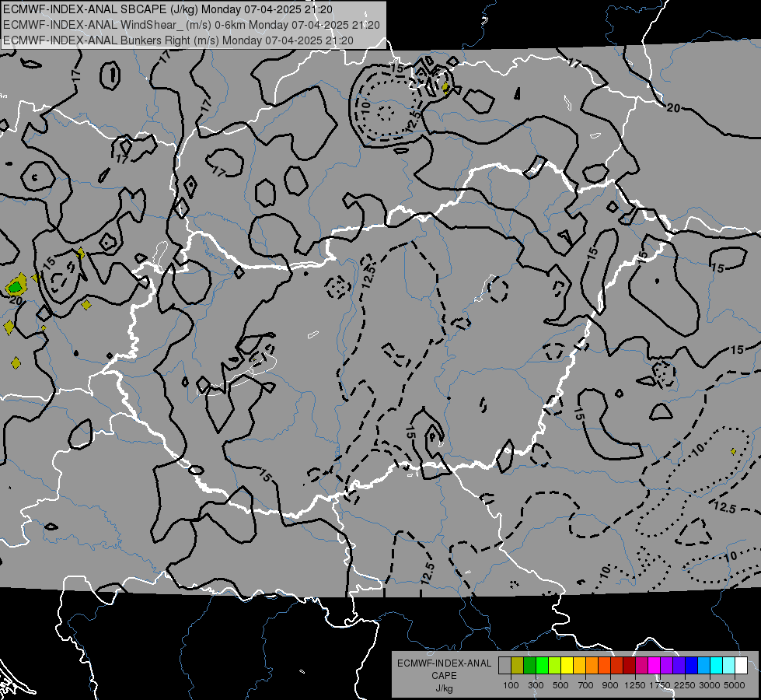Click the azure swatch left of 3000
The image size is (761, 700).
click(x=704, y=666)
